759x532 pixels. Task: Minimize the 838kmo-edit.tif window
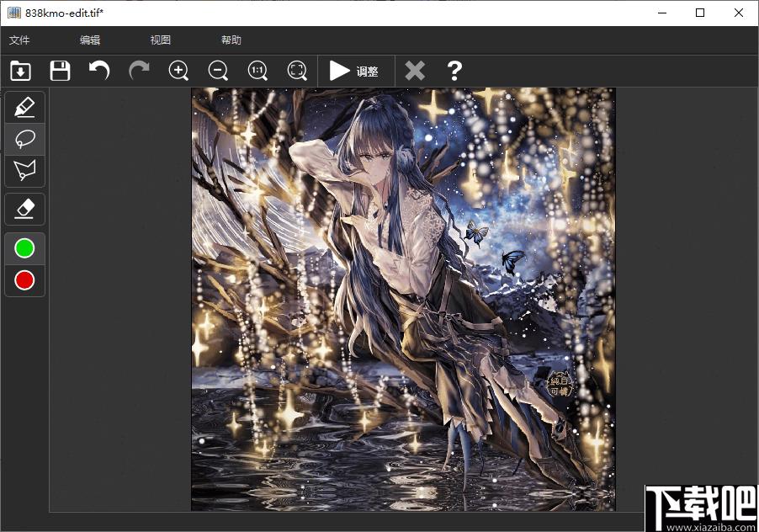662,13
